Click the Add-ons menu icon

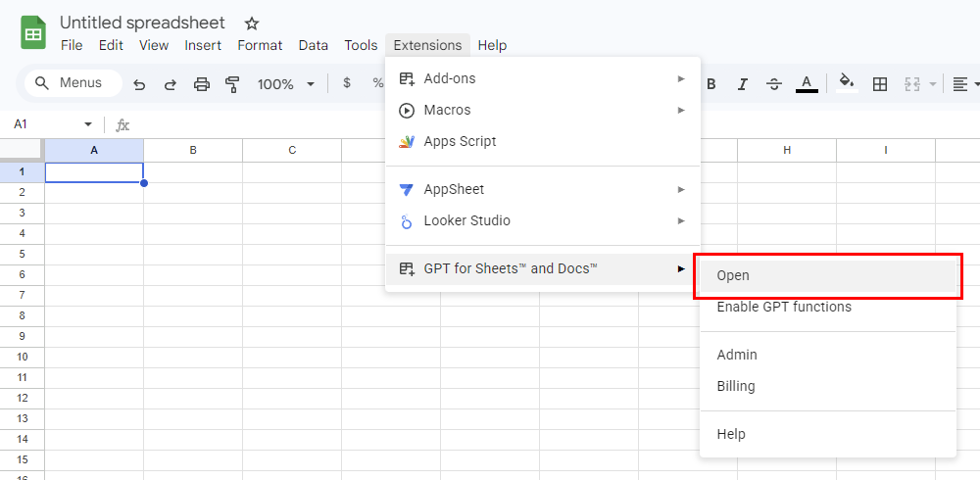tap(407, 78)
